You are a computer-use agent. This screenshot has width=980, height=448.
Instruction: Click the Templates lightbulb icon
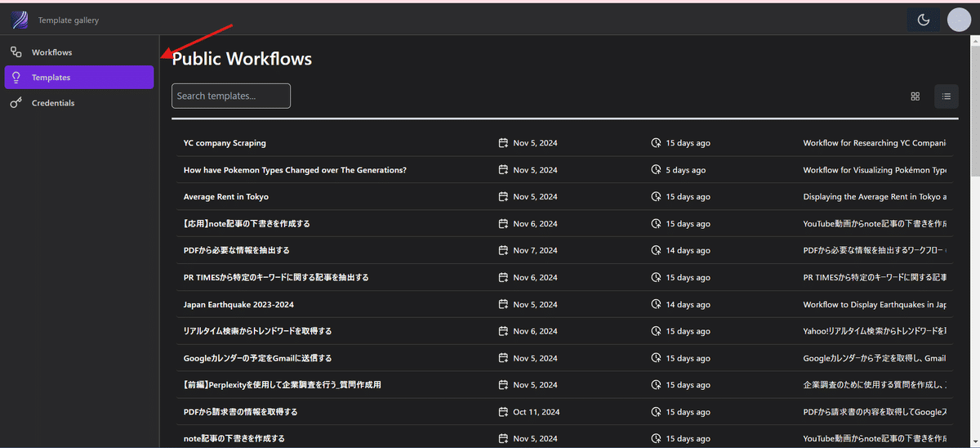coord(16,78)
